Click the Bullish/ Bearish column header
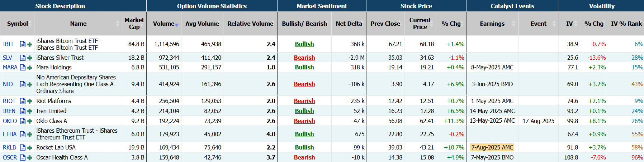Image resolution: width=644 pixels, height=162 pixels. (304, 24)
